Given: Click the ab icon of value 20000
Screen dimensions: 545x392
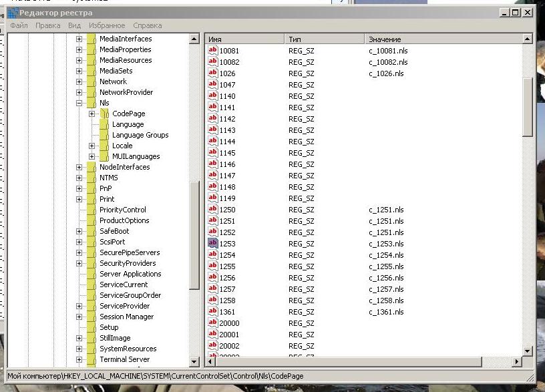Looking at the screenshot, I should [x=213, y=323].
